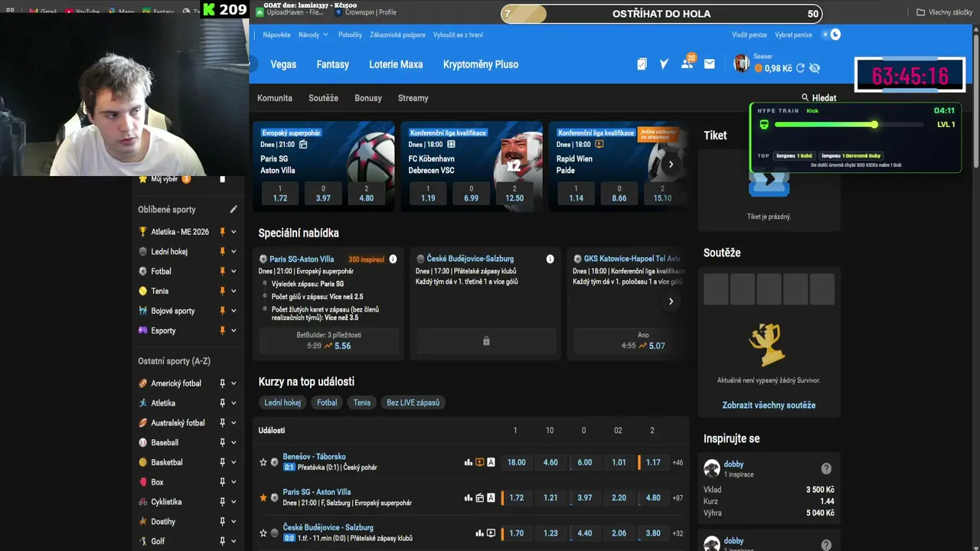Show info for Paris SG-Aston Villa special

click(x=393, y=259)
